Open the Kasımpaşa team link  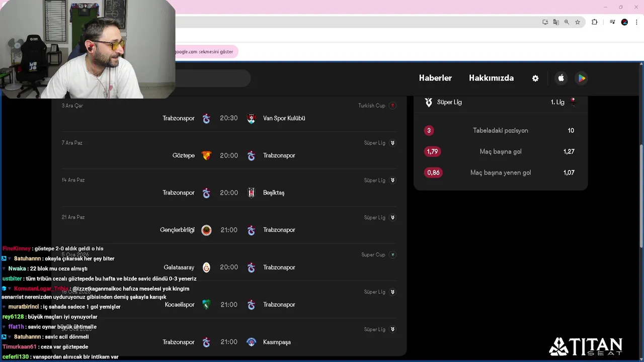[277, 342]
